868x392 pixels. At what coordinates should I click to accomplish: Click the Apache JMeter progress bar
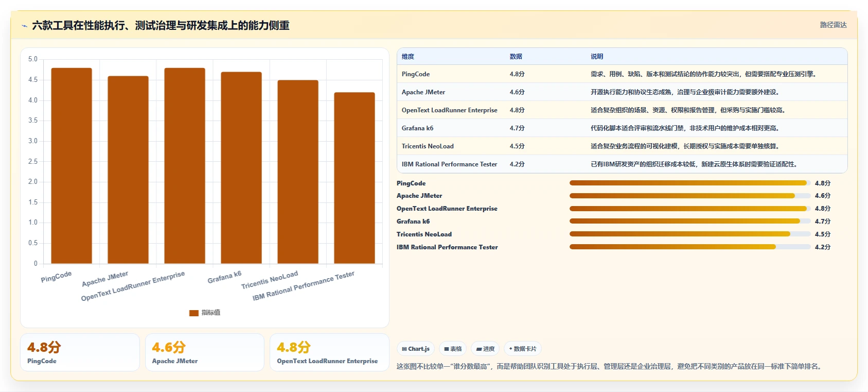point(690,196)
